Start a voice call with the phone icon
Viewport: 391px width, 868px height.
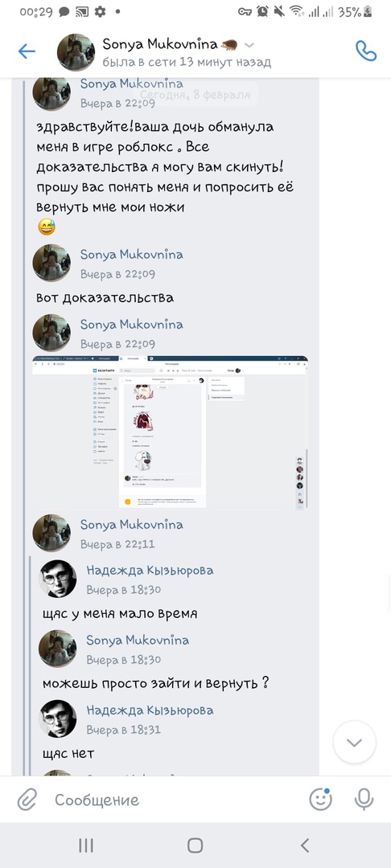(366, 51)
